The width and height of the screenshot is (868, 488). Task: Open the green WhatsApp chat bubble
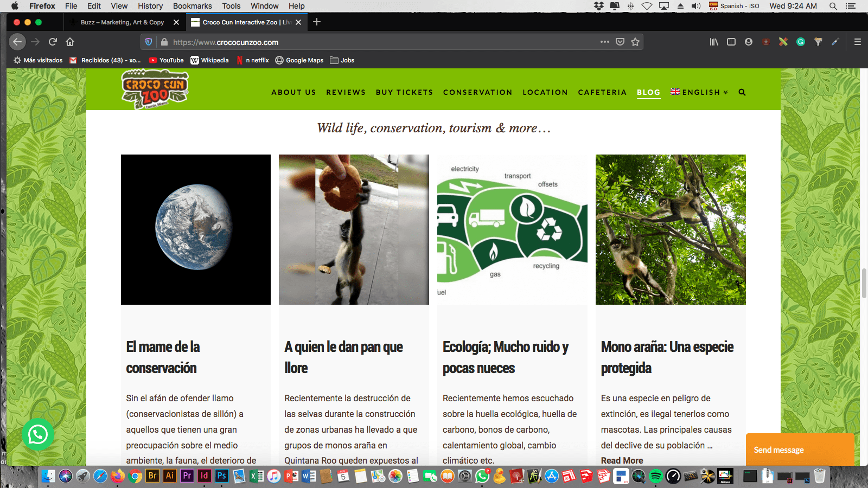click(38, 434)
